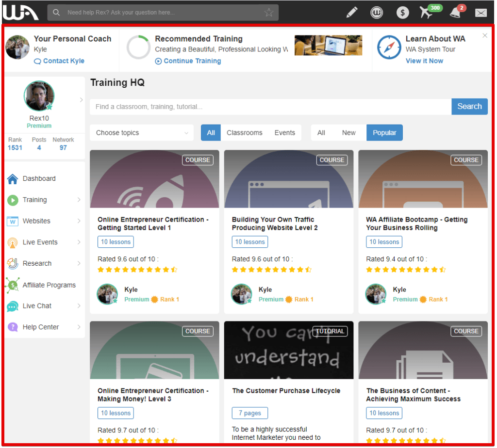The image size is (497, 448).
Task: Click the recommended training laptop thumbnail
Action: 329,45
